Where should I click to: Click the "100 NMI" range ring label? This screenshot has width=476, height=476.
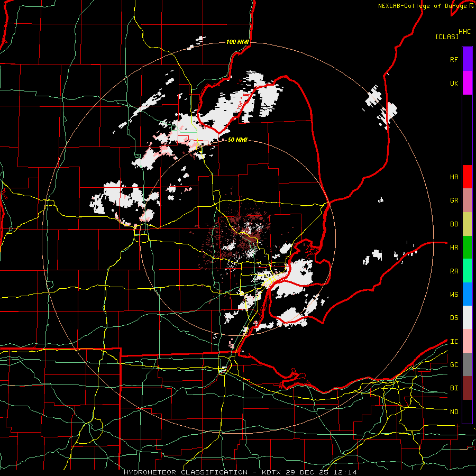click(237, 42)
